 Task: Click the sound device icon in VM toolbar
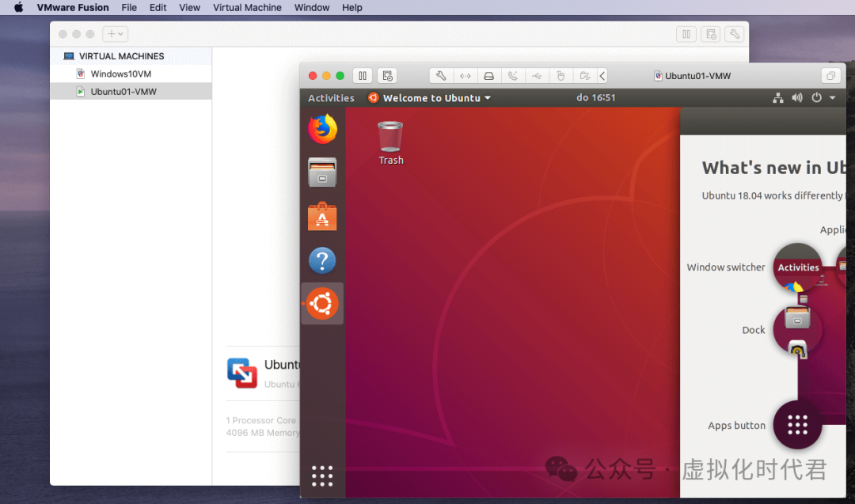click(x=512, y=76)
